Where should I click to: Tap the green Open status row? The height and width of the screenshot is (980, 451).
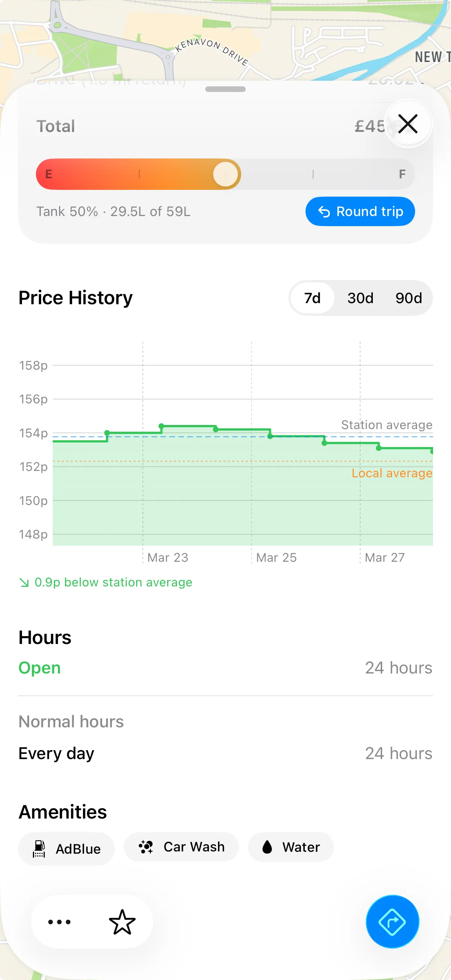pos(40,668)
